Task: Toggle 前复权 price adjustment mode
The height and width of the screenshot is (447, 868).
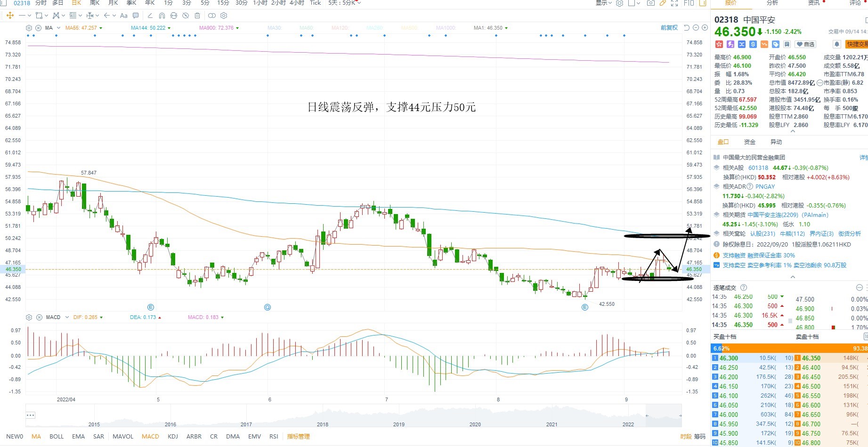Action: point(669,28)
